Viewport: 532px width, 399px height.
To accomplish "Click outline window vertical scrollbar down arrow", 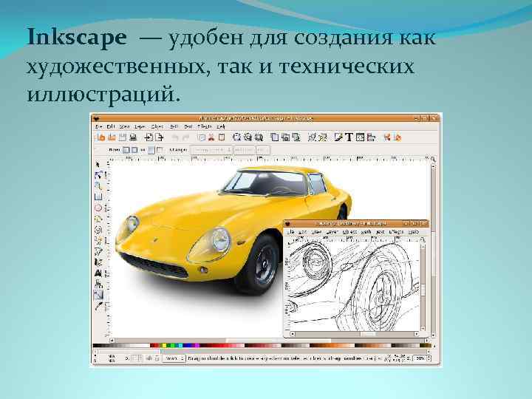I will [x=423, y=328].
